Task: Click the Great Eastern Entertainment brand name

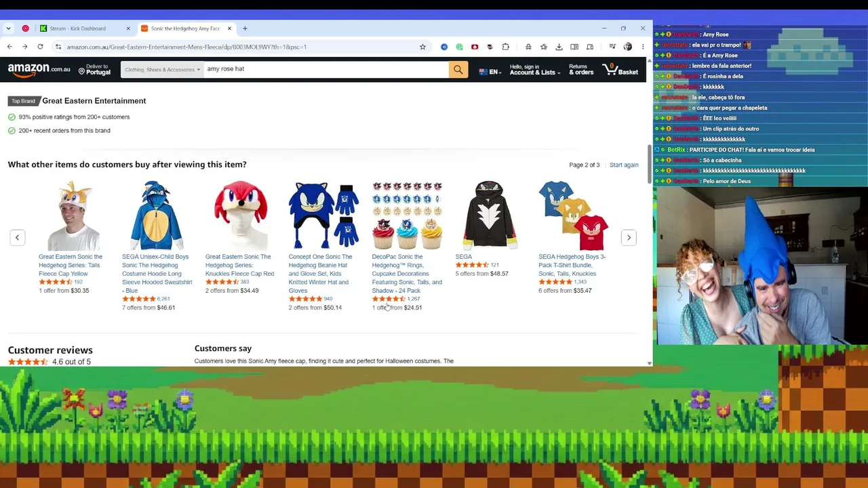Action: point(94,101)
